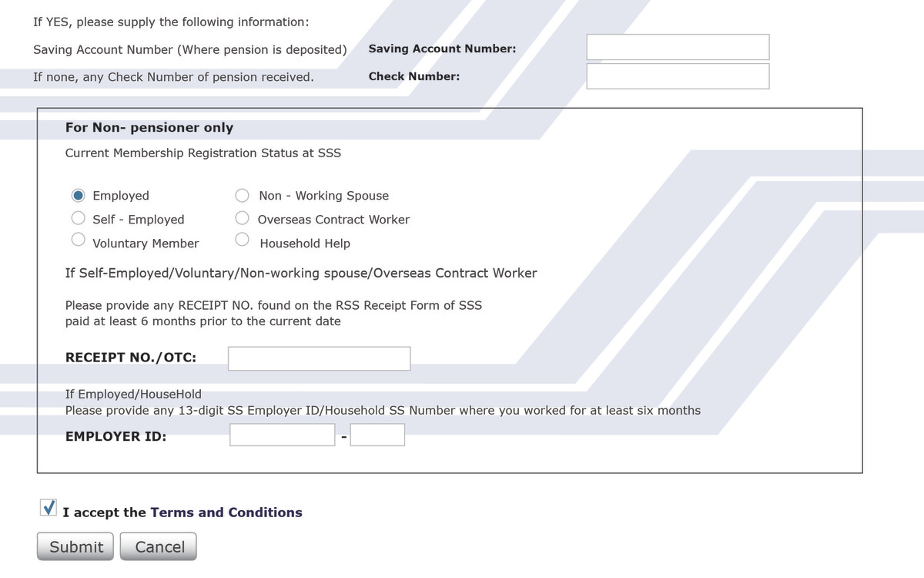Screen dimensions: 924x578
Task: Click the RECEIPT NO./OTC input box
Action: [319, 358]
